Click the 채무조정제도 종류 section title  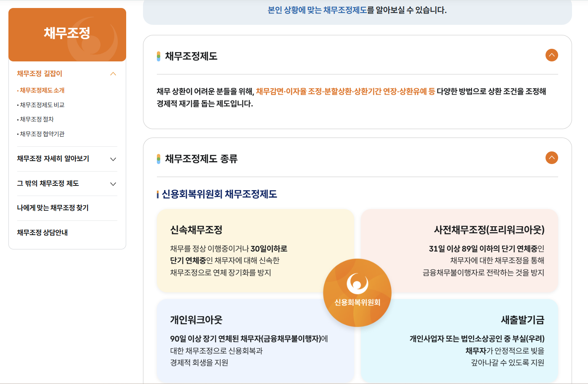point(201,159)
